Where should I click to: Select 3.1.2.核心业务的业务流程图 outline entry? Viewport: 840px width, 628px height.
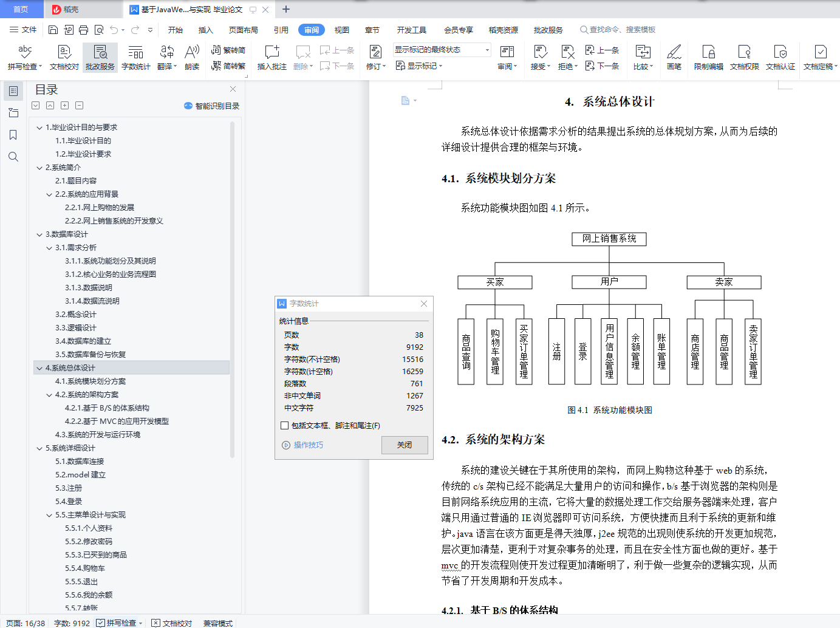(111, 275)
